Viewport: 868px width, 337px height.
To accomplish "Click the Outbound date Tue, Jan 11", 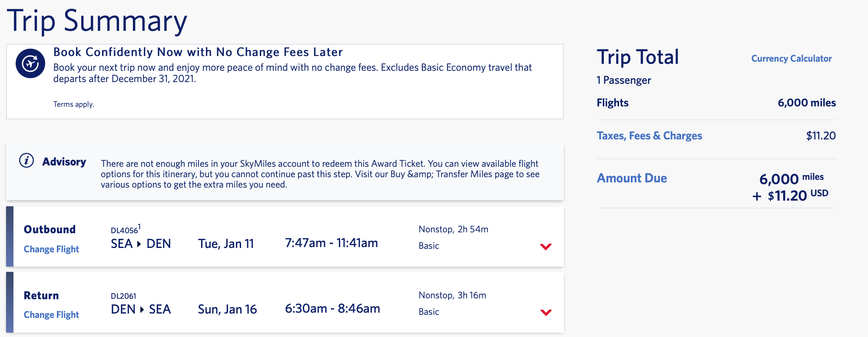I will tap(226, 244).
